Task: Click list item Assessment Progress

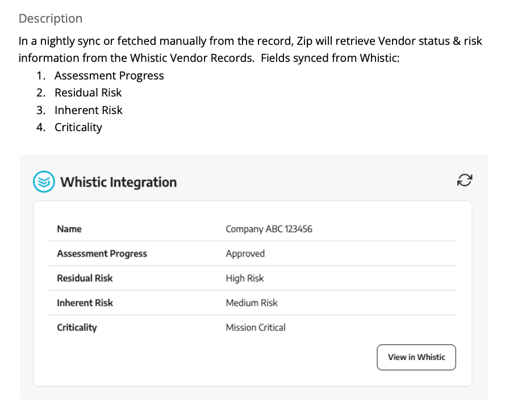Action: (x=109, y=75)
